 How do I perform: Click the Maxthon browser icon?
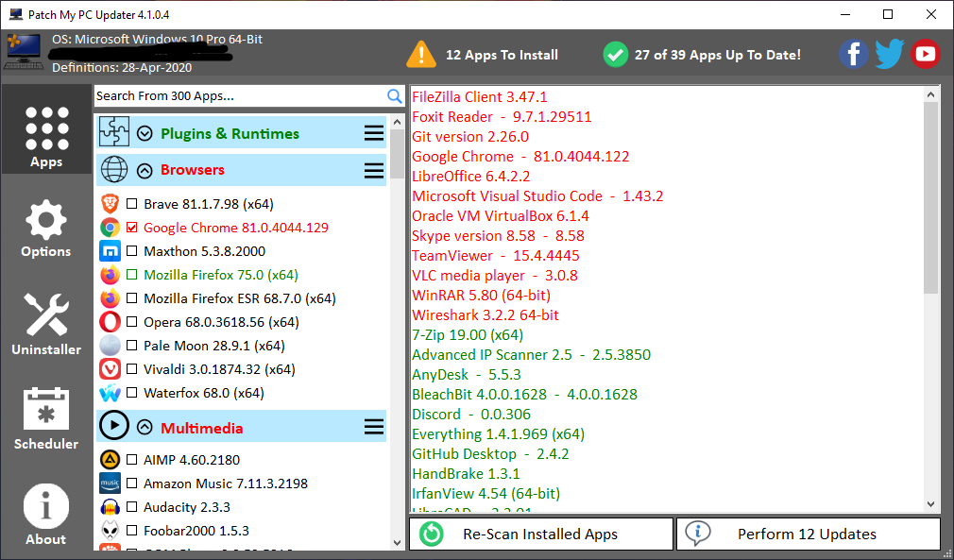[111, 251]
